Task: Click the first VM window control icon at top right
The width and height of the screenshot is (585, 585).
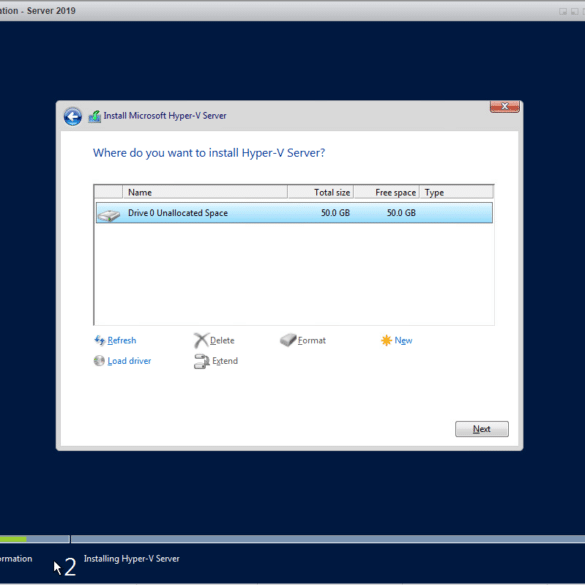Action: (563, 12)
